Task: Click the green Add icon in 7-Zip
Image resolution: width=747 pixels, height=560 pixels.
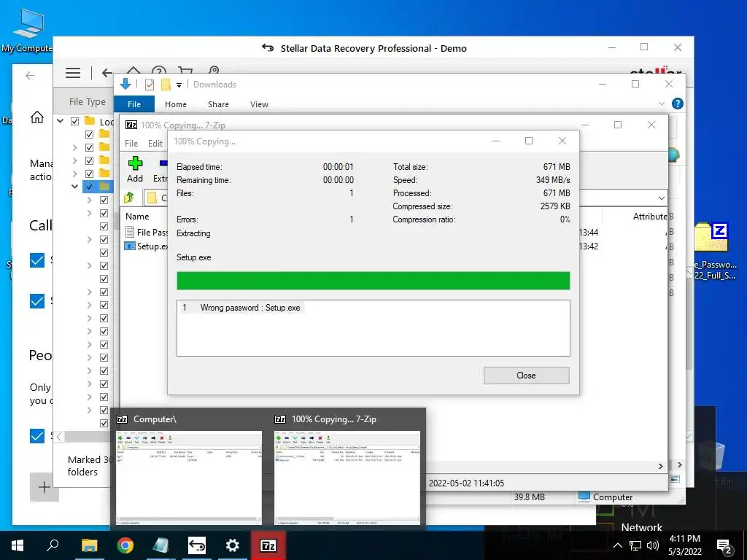Action: tap(135, 164)
